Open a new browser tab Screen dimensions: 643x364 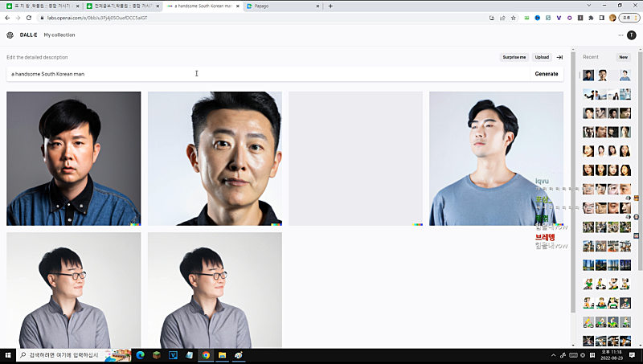pos(330,6)
